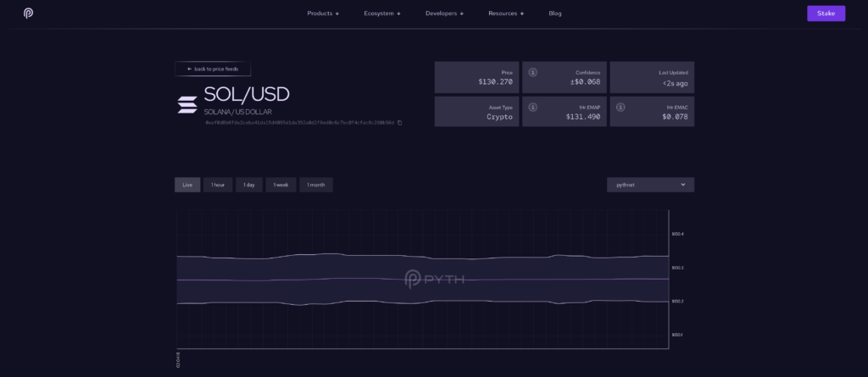Click the purple price line in chart
This screenshot has height=377, width=868.
[x=422, y=280]
